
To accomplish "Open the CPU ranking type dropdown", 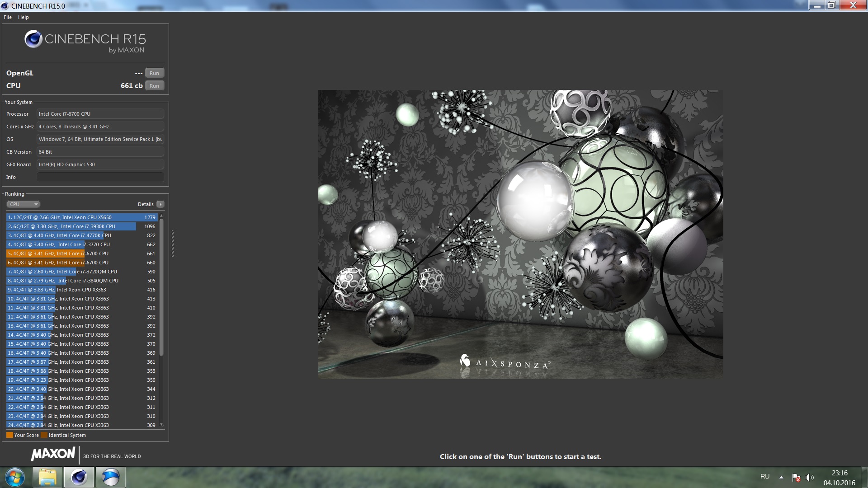I will tap(24, 204).
